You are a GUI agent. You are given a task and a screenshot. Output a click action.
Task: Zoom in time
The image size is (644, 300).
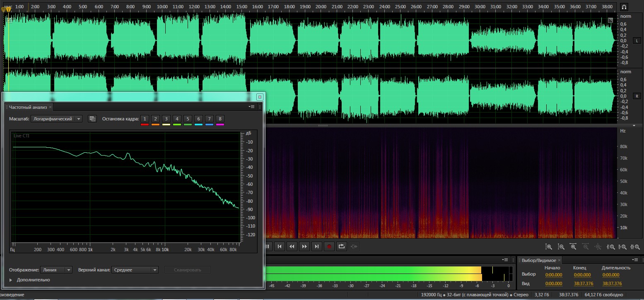[x=574, y=247]
